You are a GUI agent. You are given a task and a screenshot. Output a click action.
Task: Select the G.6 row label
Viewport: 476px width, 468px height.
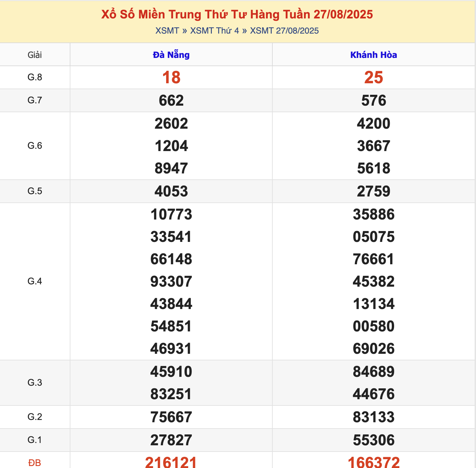[35, 146]
